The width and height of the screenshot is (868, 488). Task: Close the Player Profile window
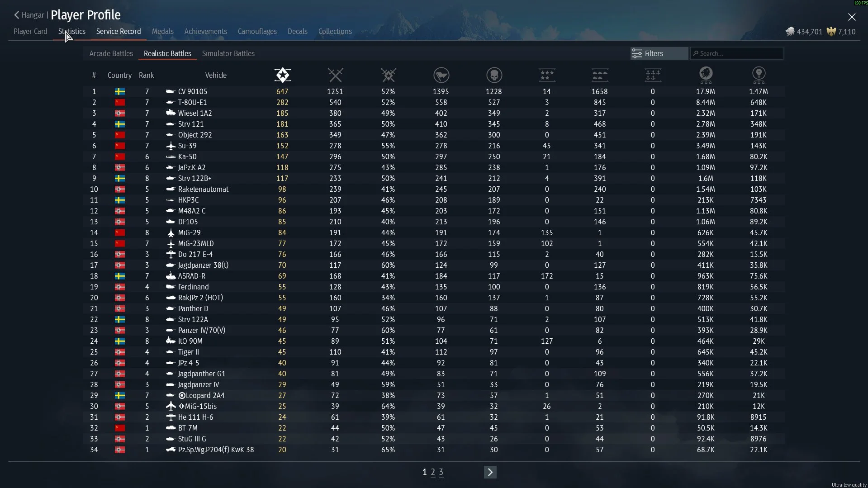[x=852, y=17]
